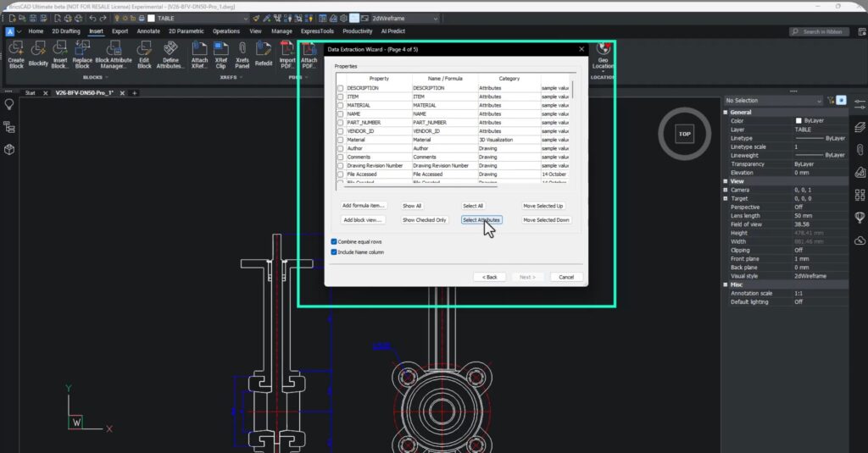Uncheck Combine equal rows
This screenshot has width=868, height=453.
[x=334, y=241]
